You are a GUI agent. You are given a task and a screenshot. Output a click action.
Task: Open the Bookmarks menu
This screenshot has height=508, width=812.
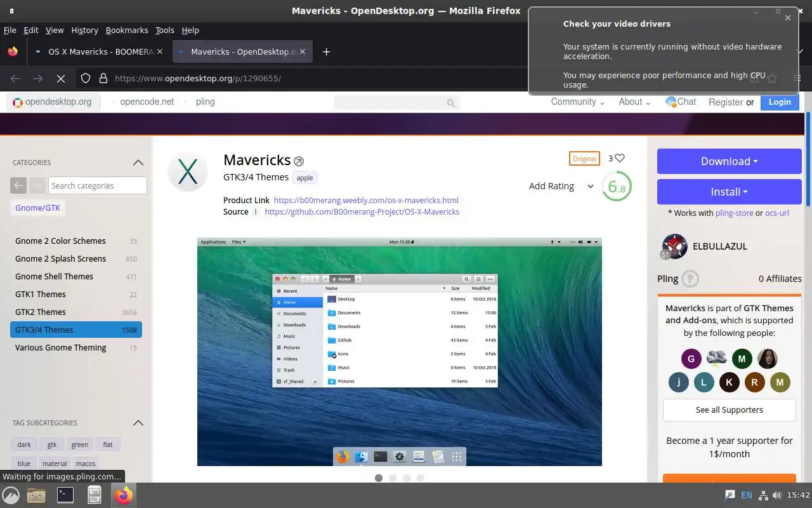[x=127, y=30]
